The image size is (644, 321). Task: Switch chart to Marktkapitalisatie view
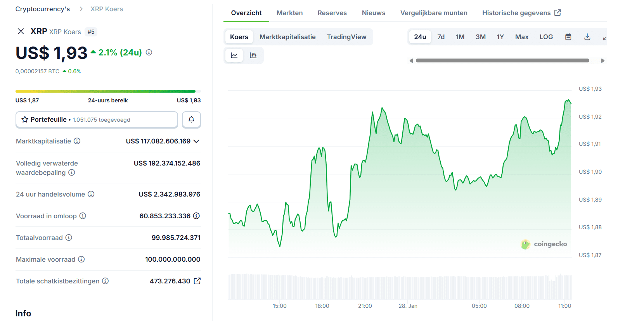tap(287, 37)
